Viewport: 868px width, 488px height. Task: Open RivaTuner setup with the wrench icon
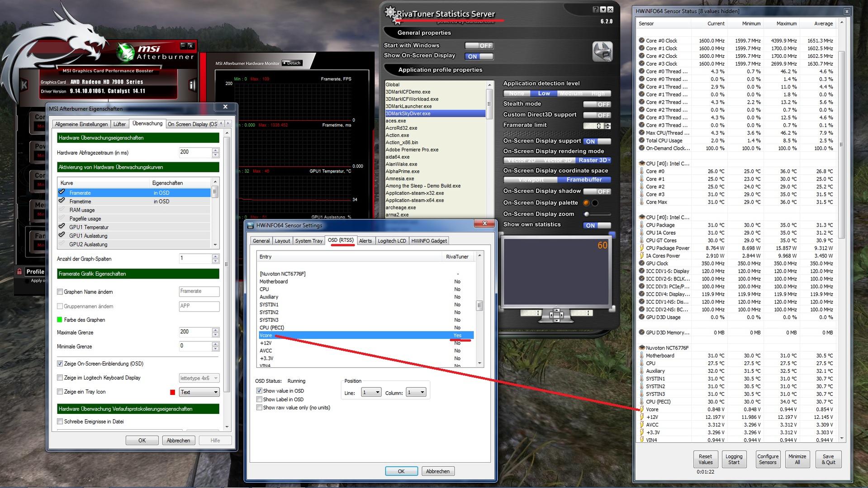point(602,51)
